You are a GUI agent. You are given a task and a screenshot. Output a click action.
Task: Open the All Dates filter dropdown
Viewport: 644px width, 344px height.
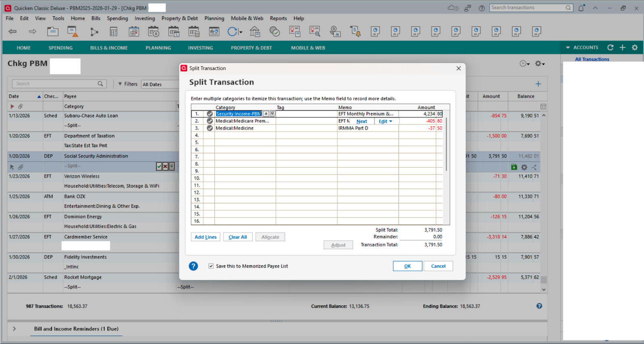pos(160,84)
